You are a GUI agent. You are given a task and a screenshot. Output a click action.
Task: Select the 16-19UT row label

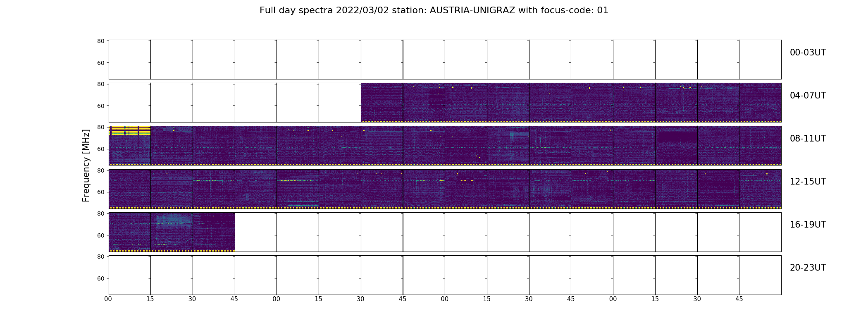[x=808, y=225]
